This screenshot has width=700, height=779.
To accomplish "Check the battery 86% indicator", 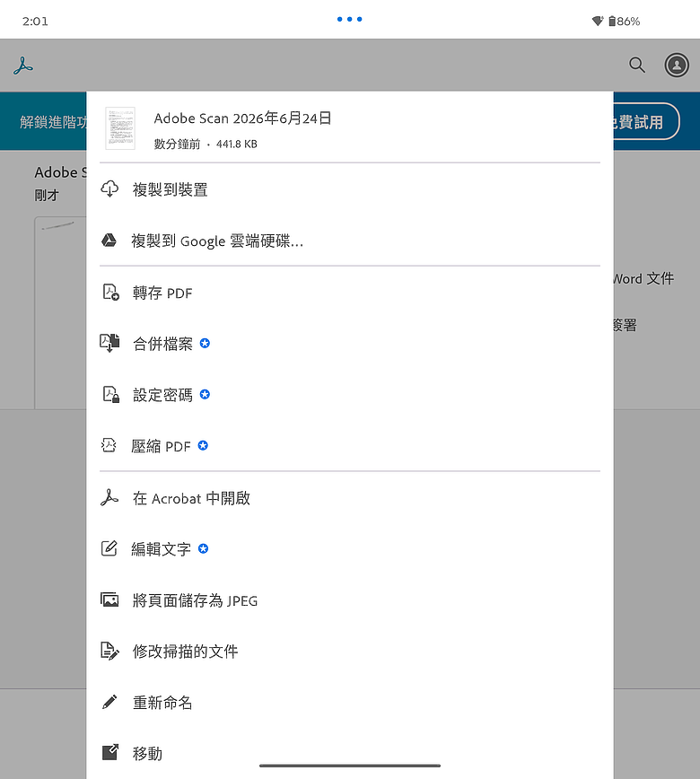I will (625, 22).
